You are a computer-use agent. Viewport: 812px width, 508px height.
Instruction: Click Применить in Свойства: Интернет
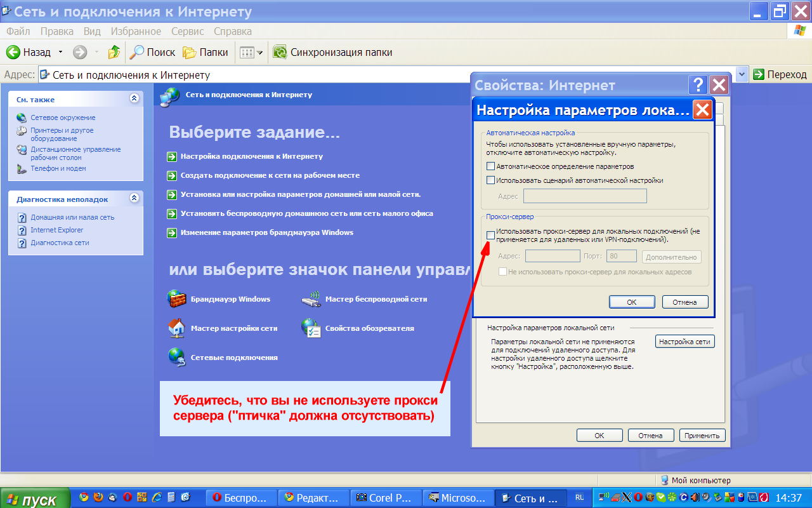[702, 436]
